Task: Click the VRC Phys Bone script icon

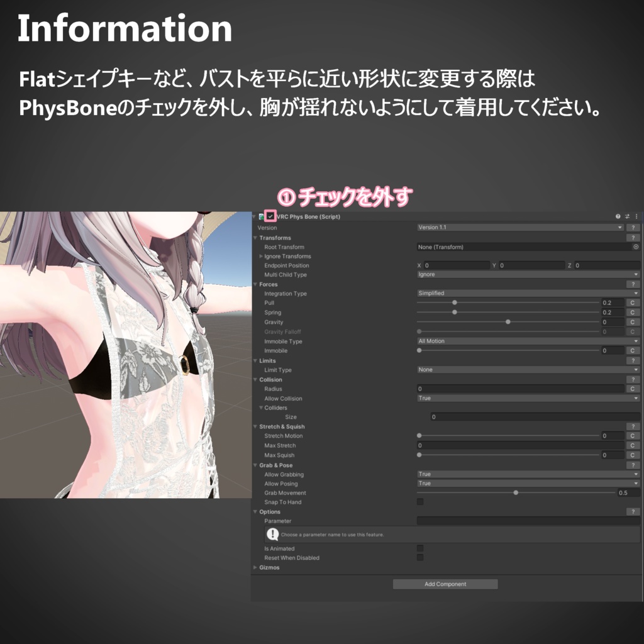Action: 262,216
